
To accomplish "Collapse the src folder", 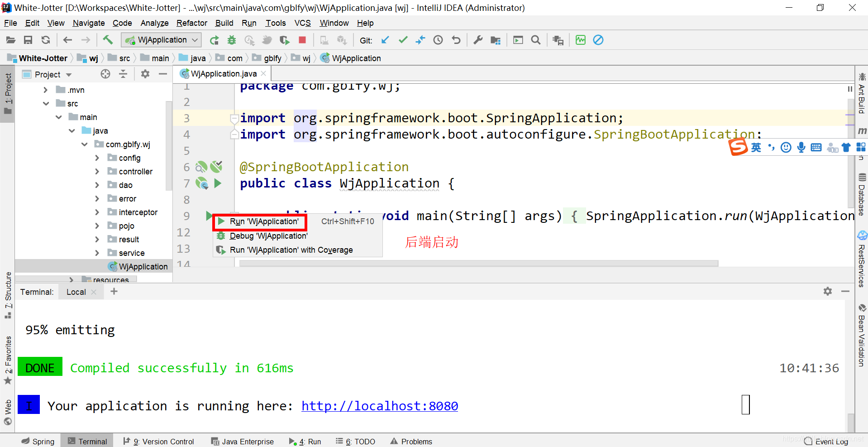I will (x=46, y=104).
